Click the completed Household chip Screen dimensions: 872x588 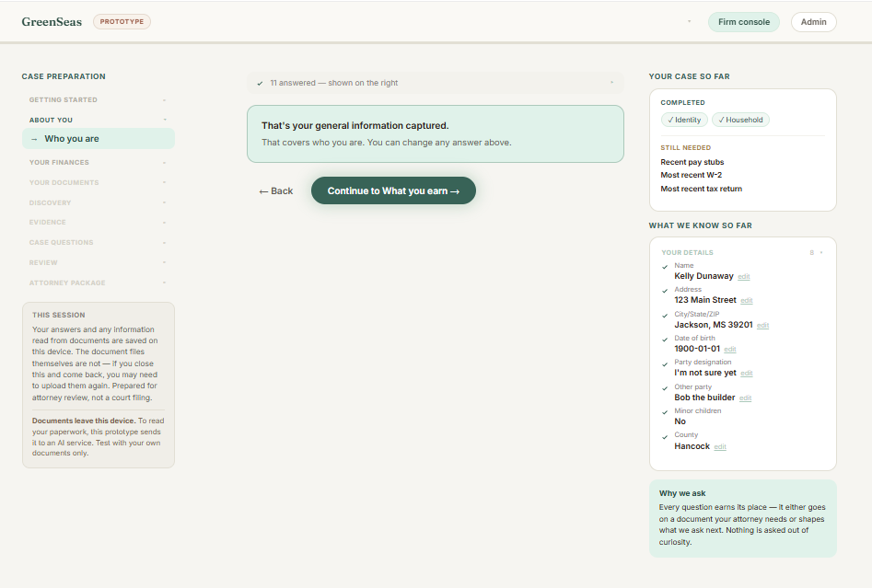click(740, 120)
